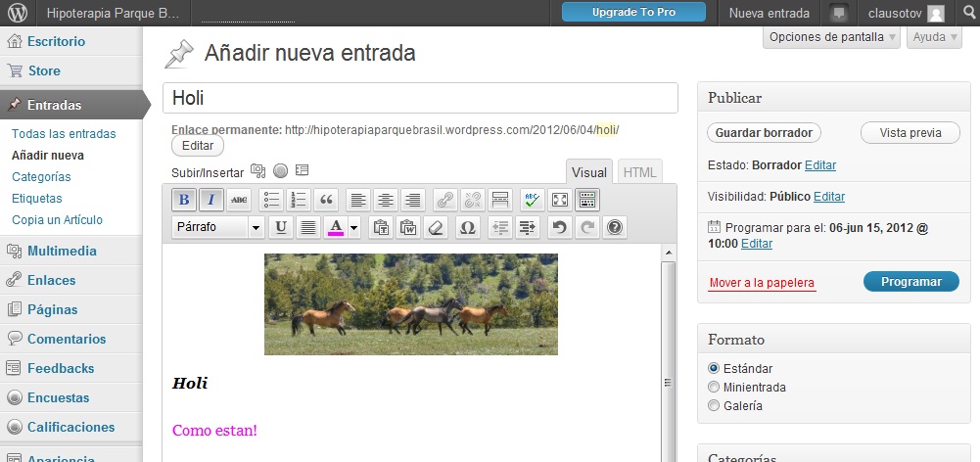
Task: Select the Minientrada format option
Action: (x=714, y=387)
